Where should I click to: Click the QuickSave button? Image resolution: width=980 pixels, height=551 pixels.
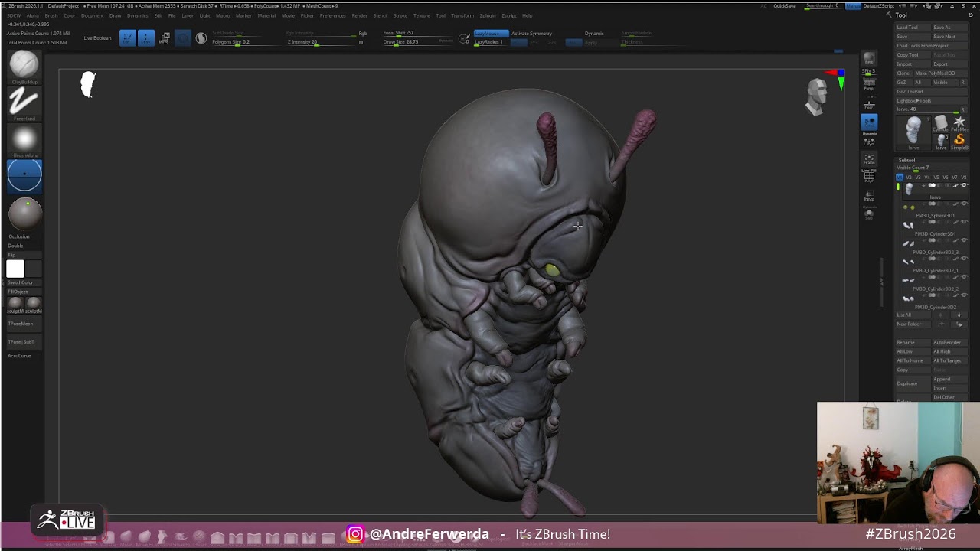tap(784, 6)
